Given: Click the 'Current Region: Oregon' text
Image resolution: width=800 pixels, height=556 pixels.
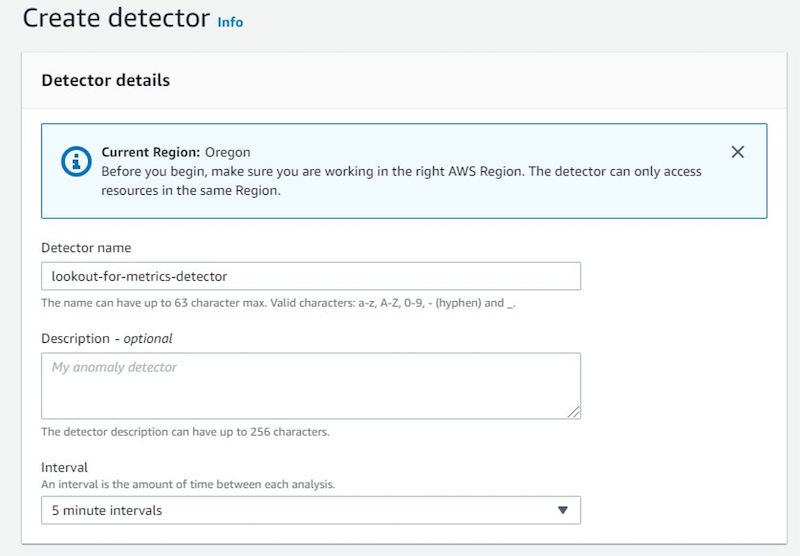Looking at the screenshot, I should click(176, 152).
